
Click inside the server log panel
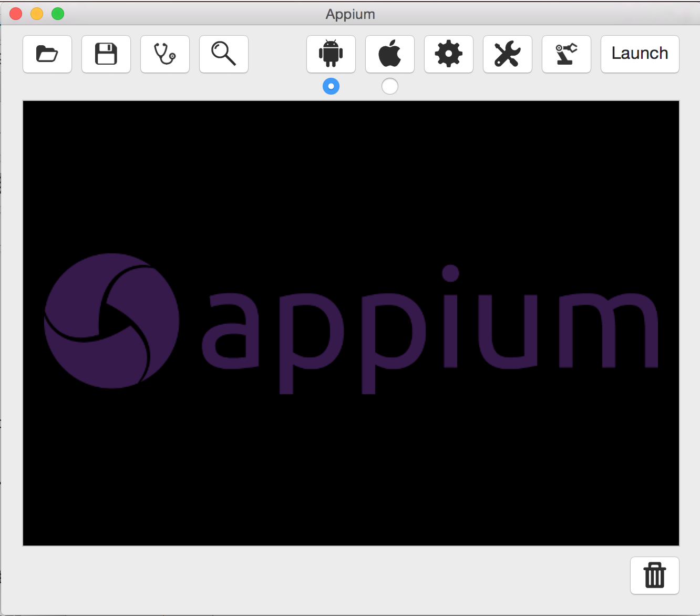point(350,473)
